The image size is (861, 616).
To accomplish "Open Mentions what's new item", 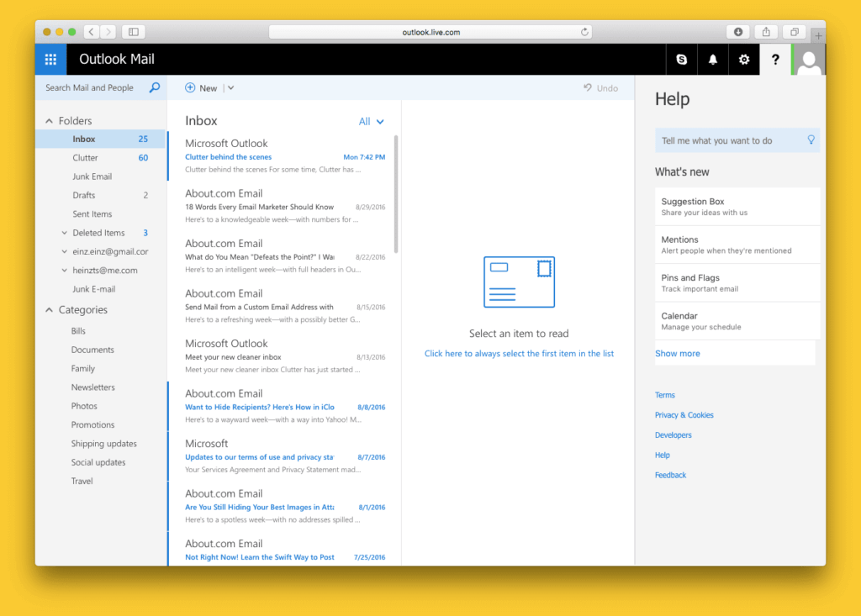I will pyautogui.click(x=737, y=245).
